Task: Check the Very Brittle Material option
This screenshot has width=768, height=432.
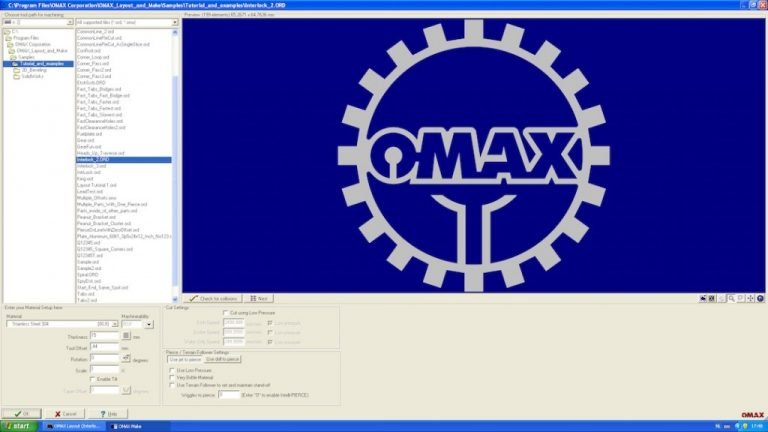Action: point(172,378)
